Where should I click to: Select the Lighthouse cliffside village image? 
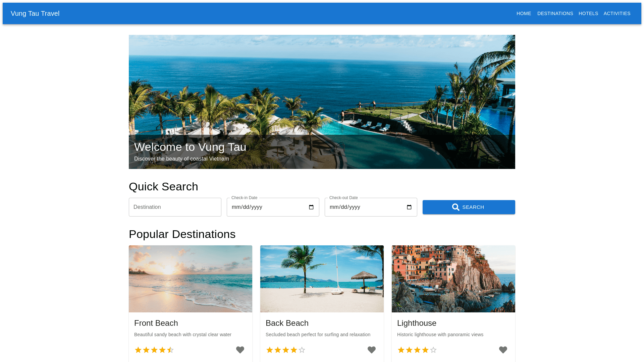click(x=453, y=279)
